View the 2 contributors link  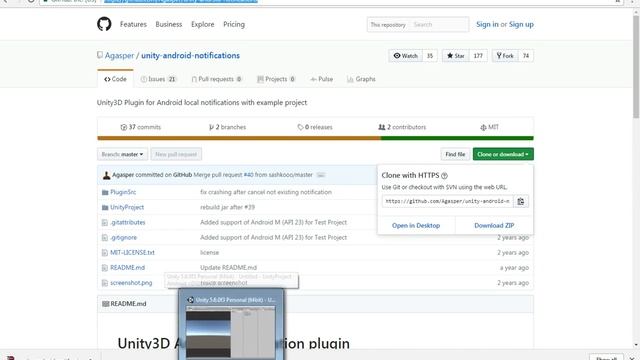(402, 127)
